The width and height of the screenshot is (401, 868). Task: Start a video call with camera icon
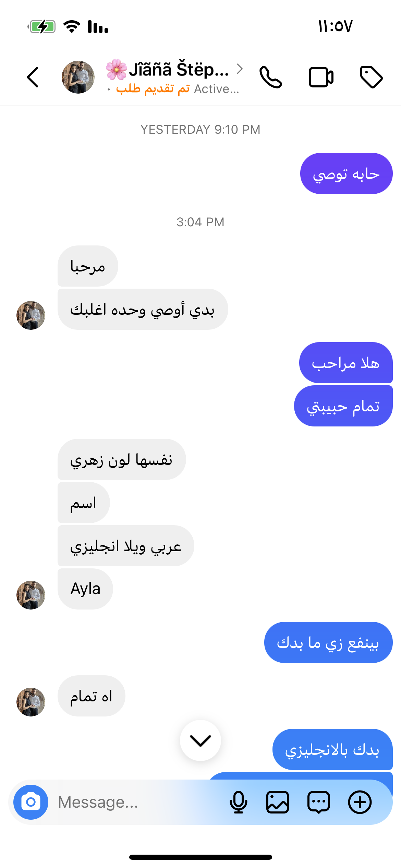pyautogui.click(x=321, y=77)
